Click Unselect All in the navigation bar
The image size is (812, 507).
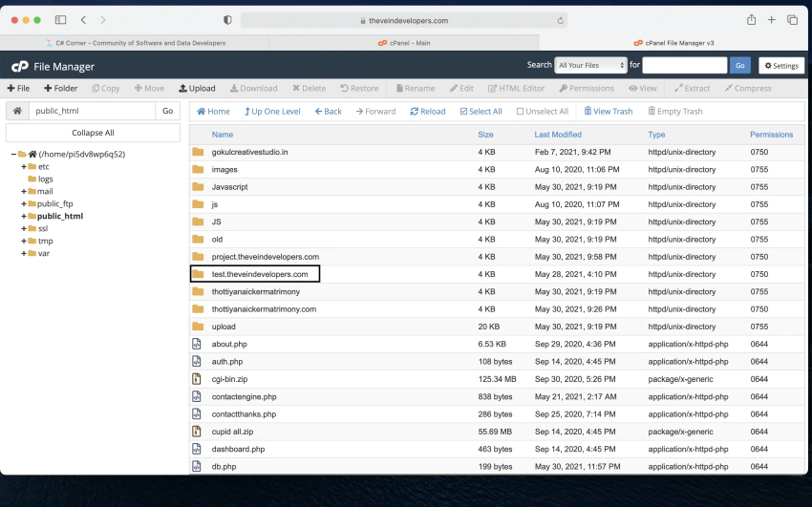coord(543,111)
